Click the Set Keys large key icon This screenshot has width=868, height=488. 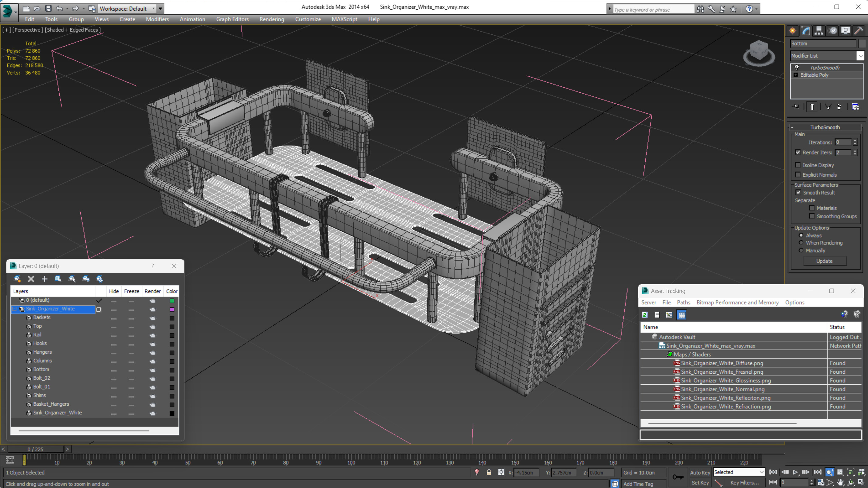678,477
